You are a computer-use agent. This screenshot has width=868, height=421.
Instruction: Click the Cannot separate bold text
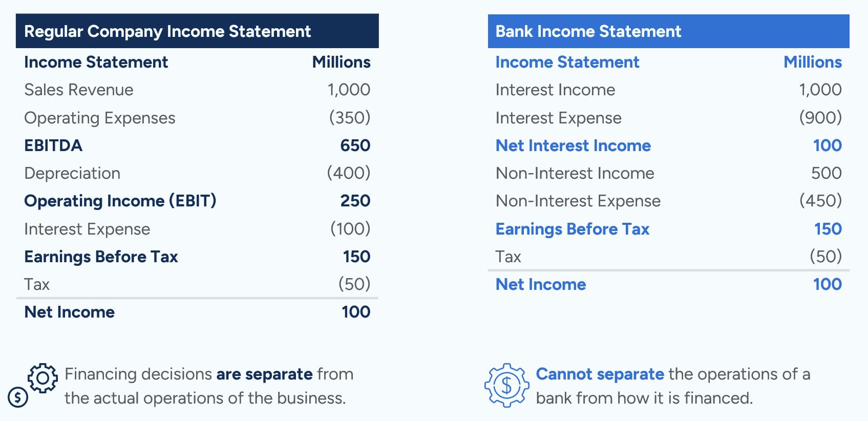600,374
